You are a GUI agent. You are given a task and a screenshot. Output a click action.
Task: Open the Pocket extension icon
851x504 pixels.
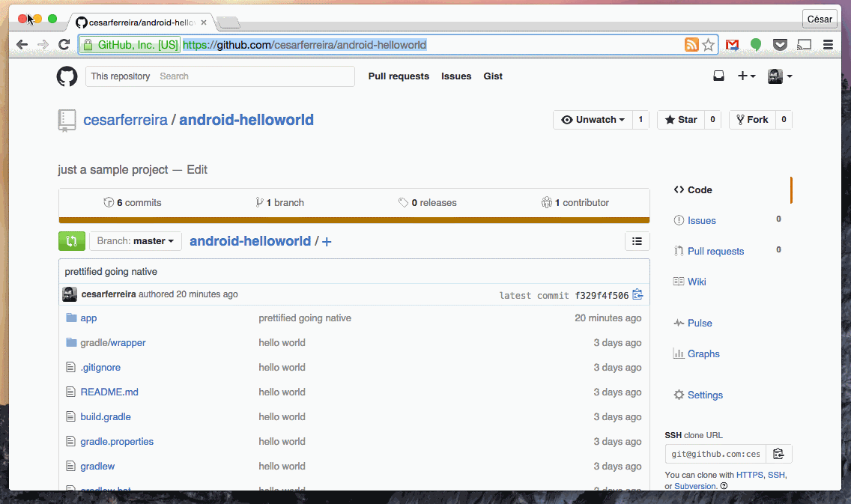coord(780,45)
